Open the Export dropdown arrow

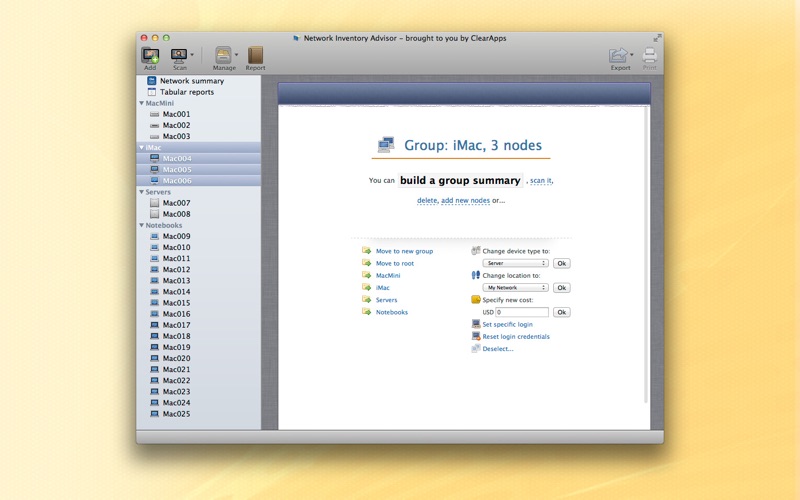coord(632,55)
